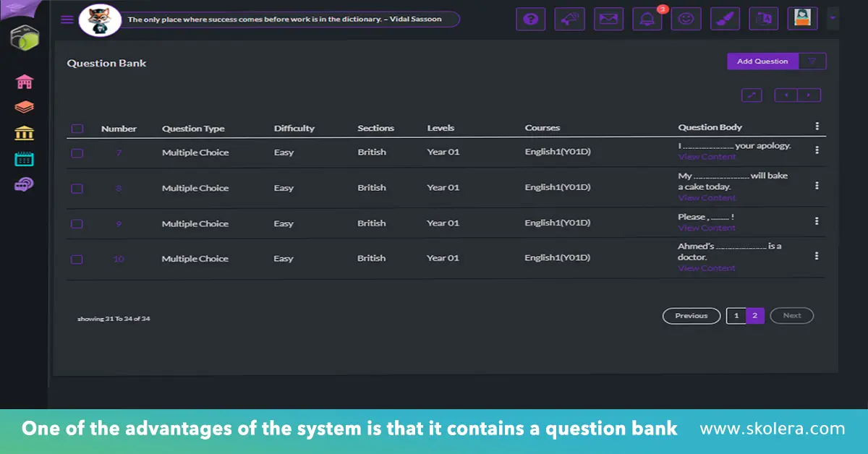Click the megaphone announcements icon
The width and height of the screenshot is (868, 454).
[569, 19]
